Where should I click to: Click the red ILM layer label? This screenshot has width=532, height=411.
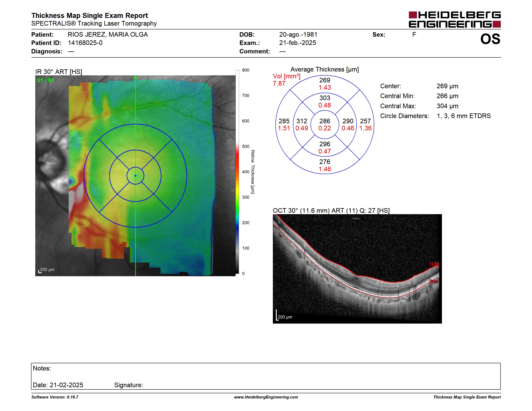434,264
